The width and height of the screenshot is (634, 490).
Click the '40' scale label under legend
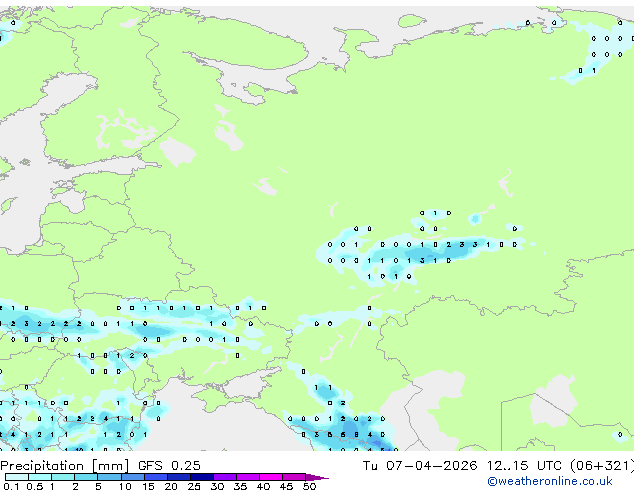264,486
